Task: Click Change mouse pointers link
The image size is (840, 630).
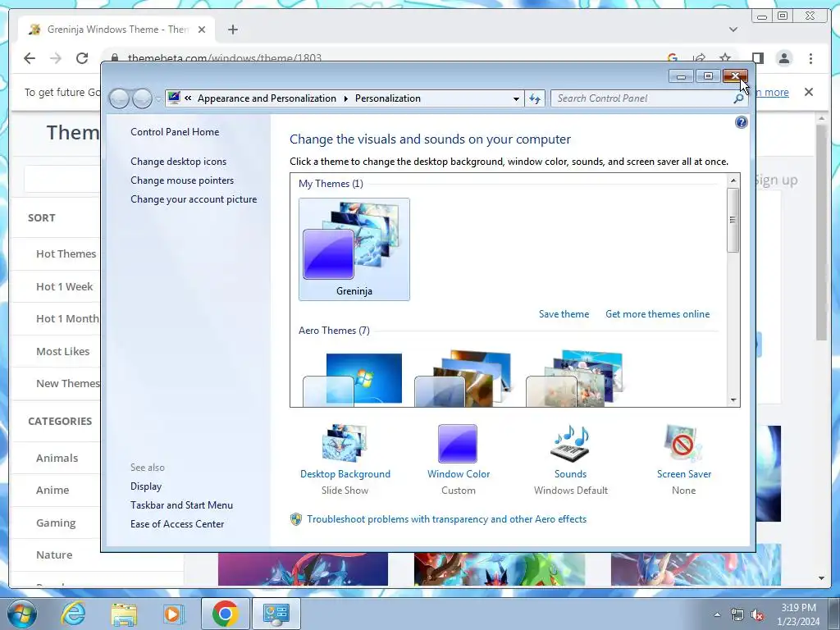Action: click(x=182, y=180)
